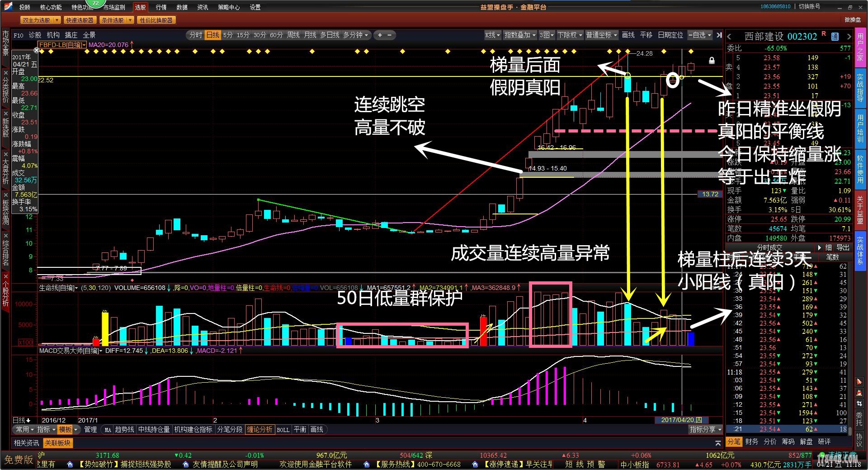Click 微操盘 button

(x=853, y=20)
